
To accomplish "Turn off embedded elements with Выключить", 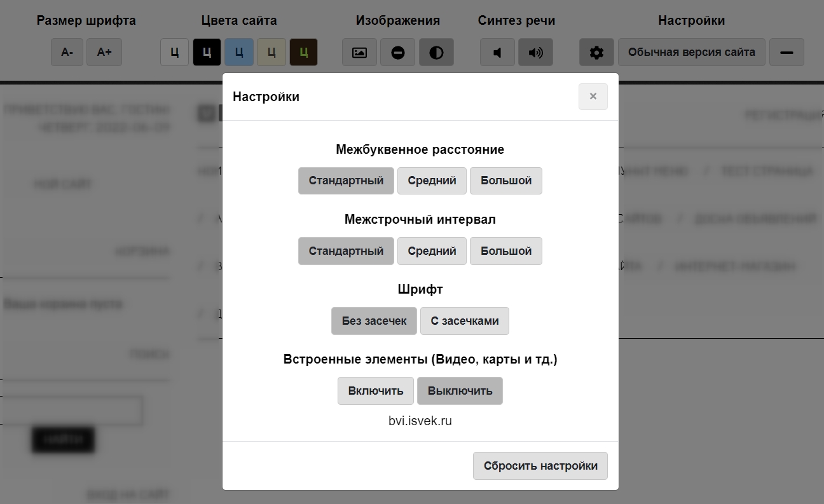I will coord(460,390).
